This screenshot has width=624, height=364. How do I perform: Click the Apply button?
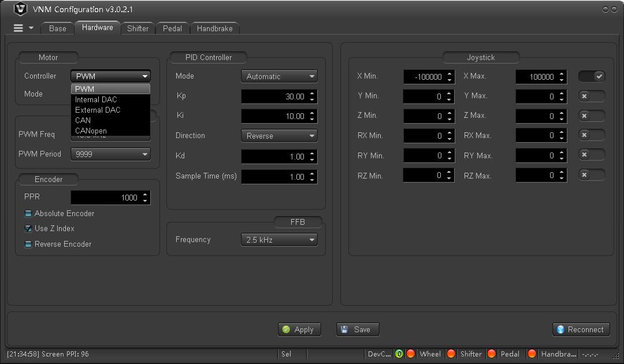[x=299, y=329]
